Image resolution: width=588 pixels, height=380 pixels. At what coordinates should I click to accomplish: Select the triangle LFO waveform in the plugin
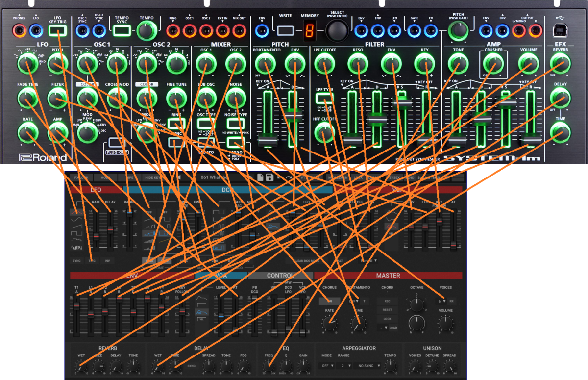76,212
